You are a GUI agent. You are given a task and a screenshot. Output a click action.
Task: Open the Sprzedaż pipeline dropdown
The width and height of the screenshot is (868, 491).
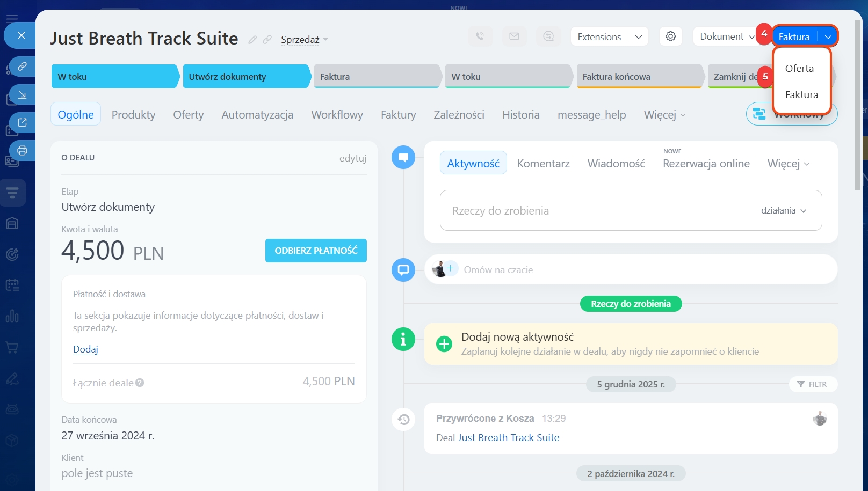(304, 40)
